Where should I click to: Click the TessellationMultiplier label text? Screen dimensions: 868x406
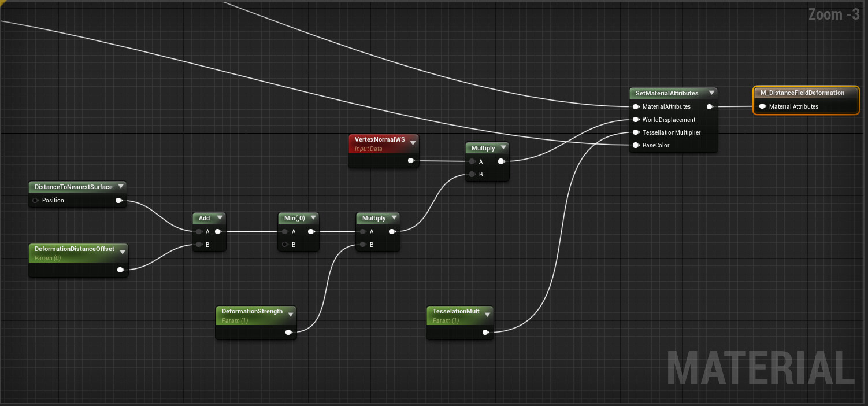click(672, 132)
